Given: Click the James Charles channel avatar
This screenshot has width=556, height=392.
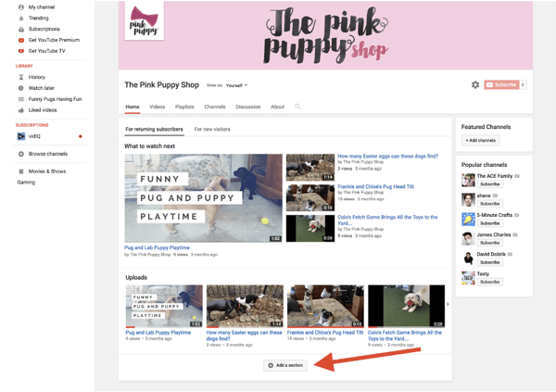Looking at the screenshot, I should tap(468, 239).
